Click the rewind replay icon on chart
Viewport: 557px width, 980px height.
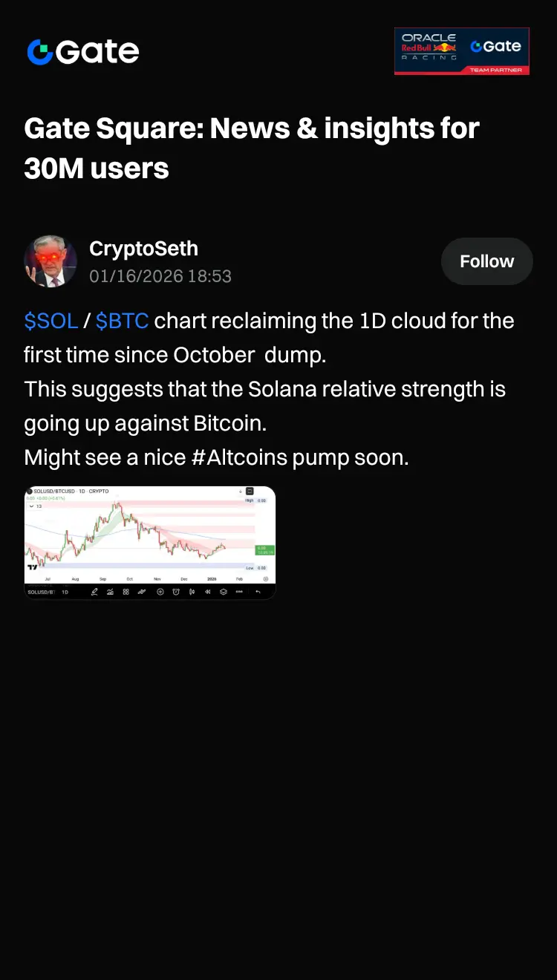[x=207, y=592]
